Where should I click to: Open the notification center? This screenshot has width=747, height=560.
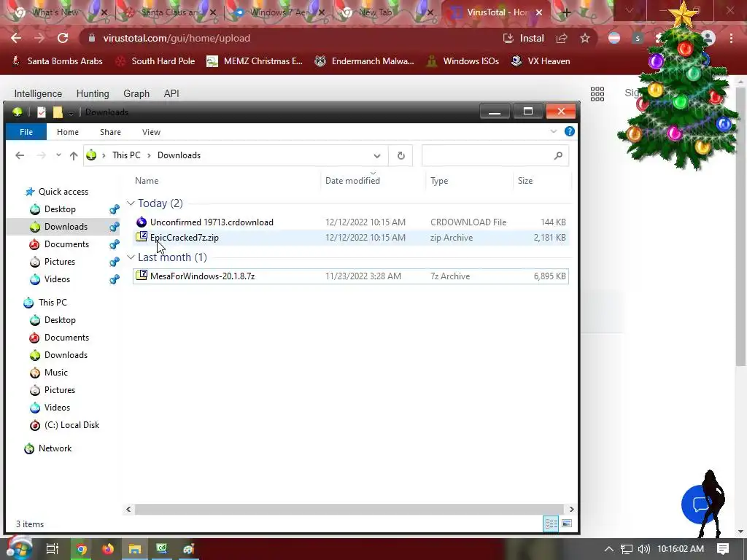pos(723,549)
